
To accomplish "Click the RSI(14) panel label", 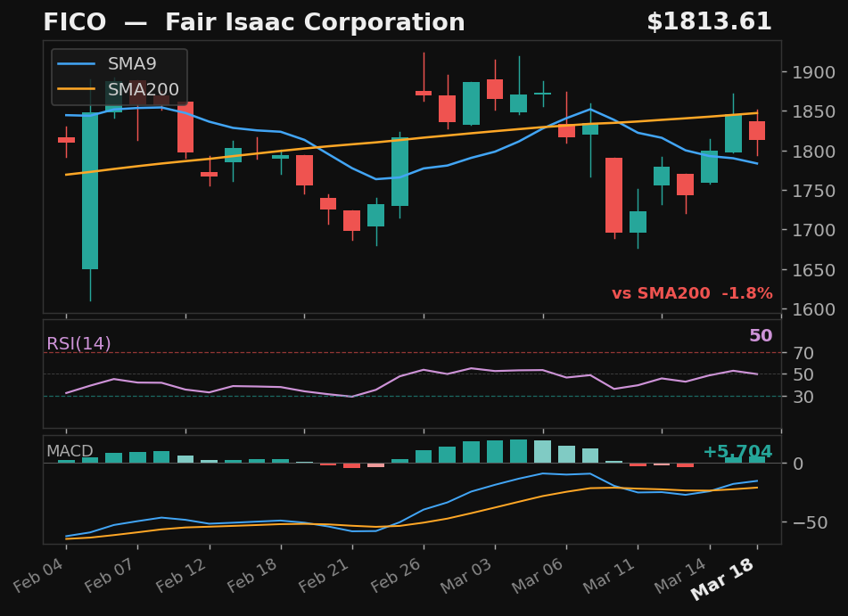I will tap(78, 343).
